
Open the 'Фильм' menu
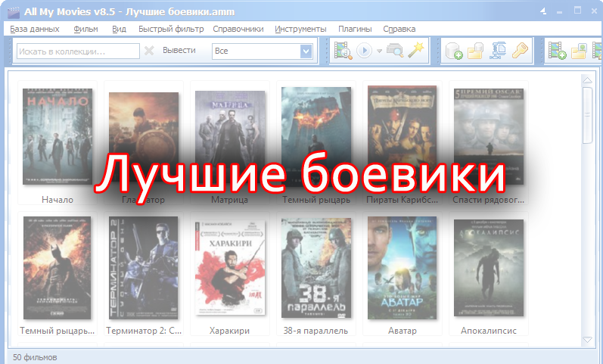click(x=85, y=29)
